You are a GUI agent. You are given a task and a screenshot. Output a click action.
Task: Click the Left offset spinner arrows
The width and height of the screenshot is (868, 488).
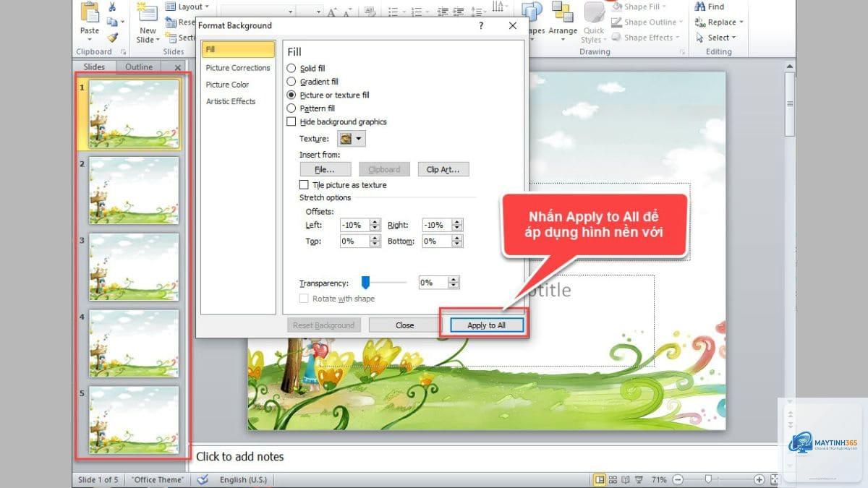[x=375, y=225]
